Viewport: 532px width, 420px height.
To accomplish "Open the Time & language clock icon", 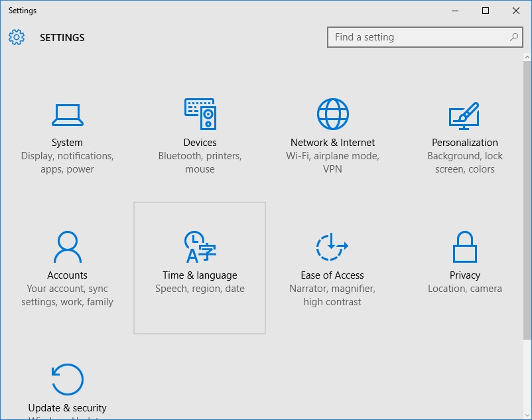I will pyautogui.click(x=200, y=247).
